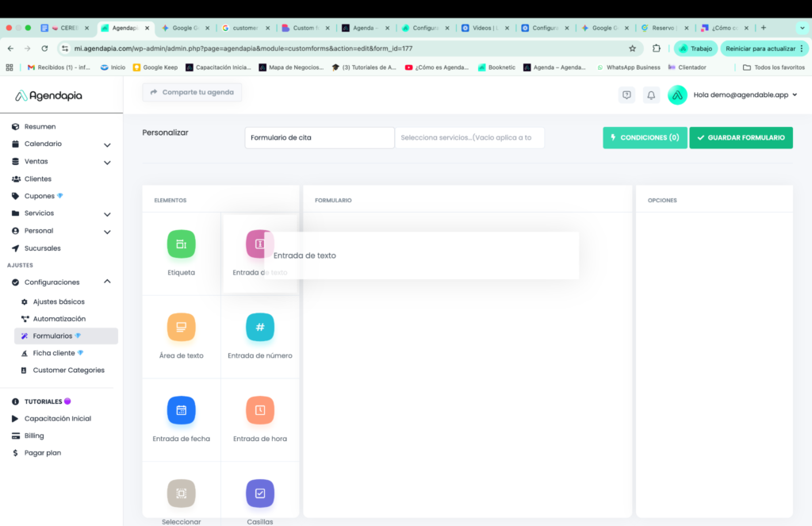Select the Etiqueta element icon
Screen dimensions: 812x526
(181, 244)
